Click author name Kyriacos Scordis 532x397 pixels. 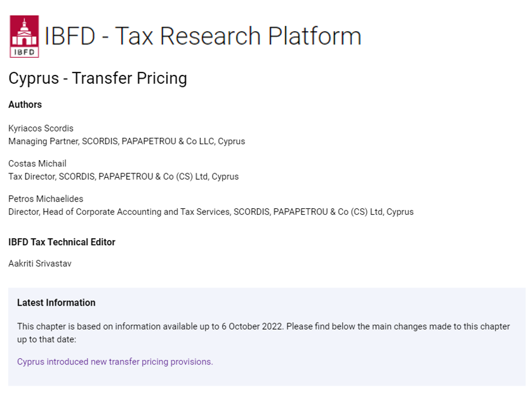(x=41, y=128)
